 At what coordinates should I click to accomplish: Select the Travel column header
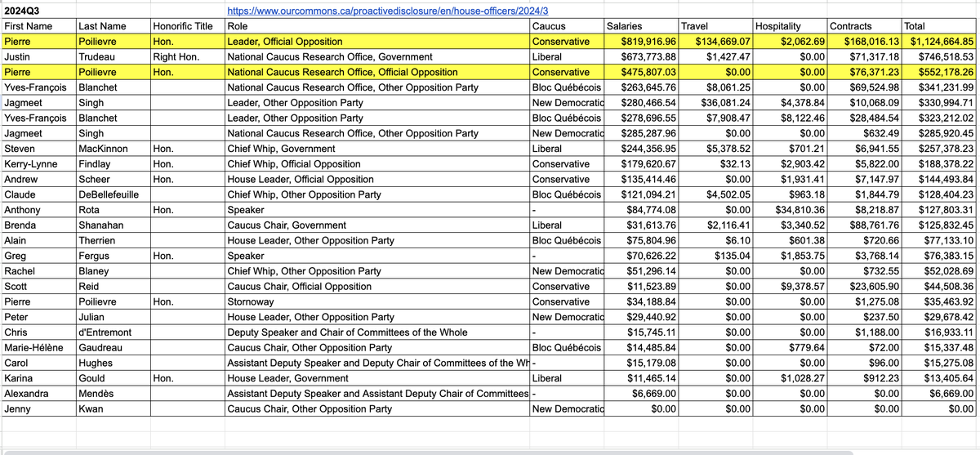coord(715,26)
